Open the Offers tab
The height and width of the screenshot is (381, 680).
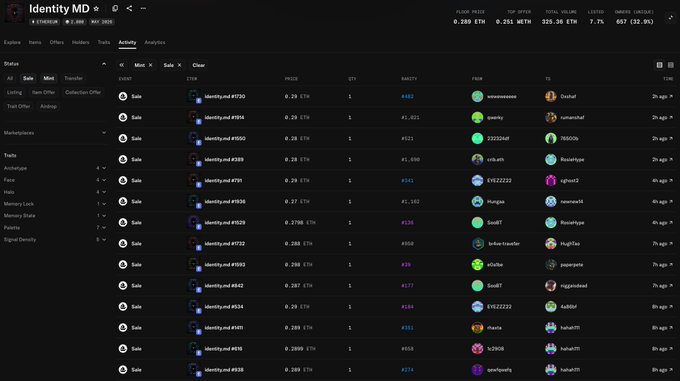(x=56, y=42)
